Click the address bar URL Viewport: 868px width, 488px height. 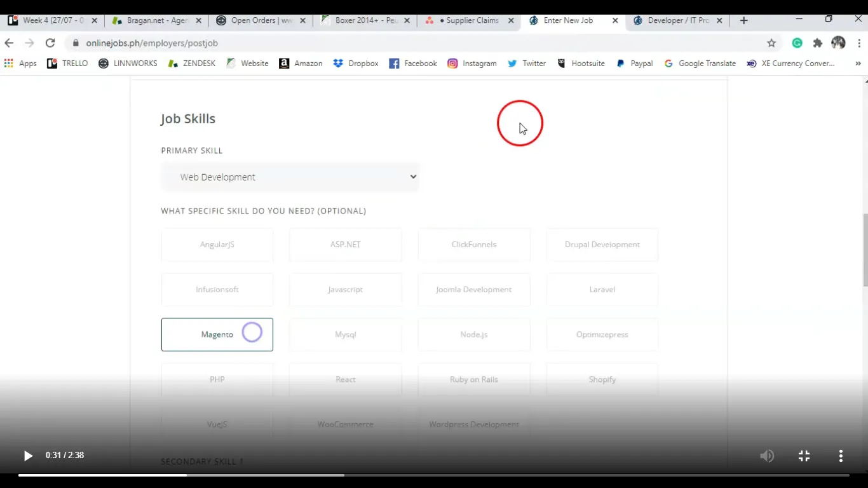(152, 43)
